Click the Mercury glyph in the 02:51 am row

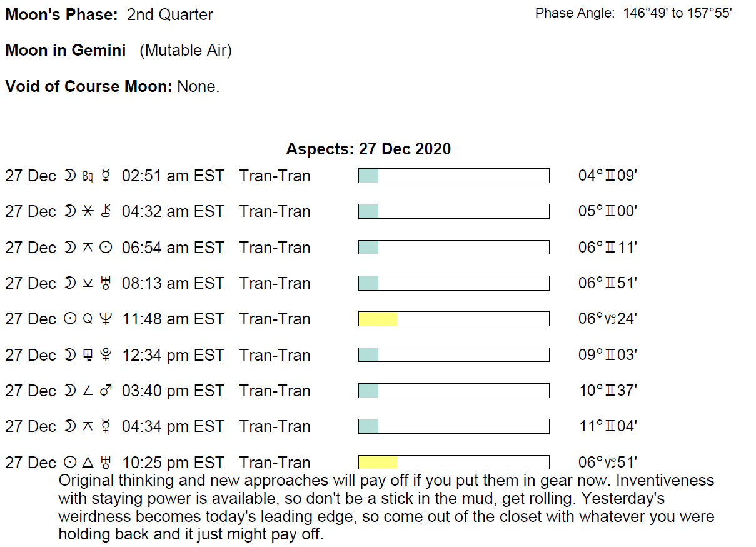click(x=105, y=176)
